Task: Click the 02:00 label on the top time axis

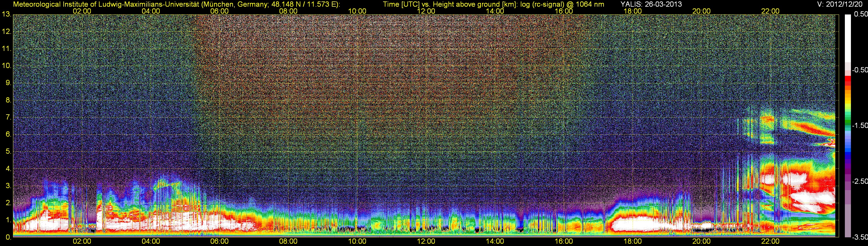Action: pyautogui.click(x=82, y=11)
